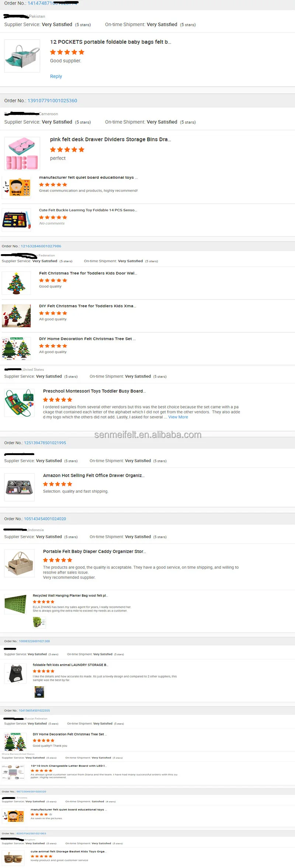Click View More on Busy Board review

click(x=178, y=417)
